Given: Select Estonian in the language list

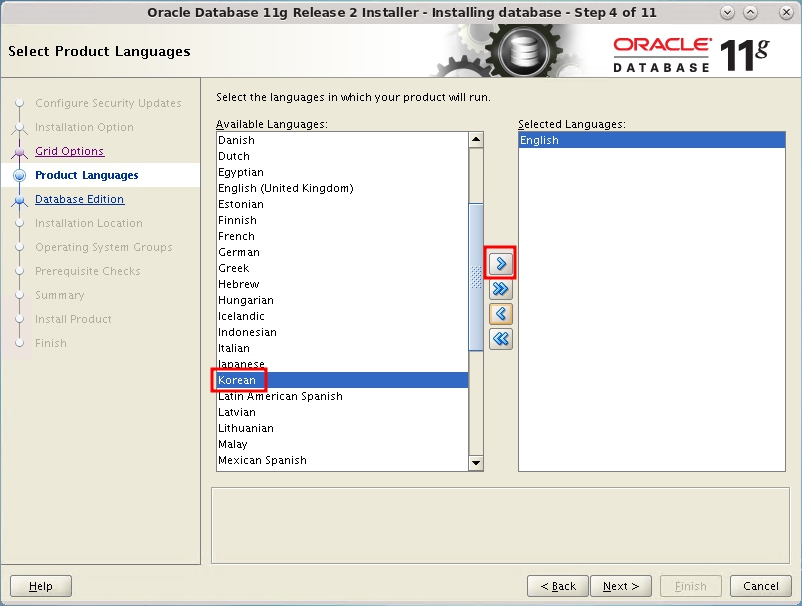Looking at the screenshot, I should click(x=342, y=204).
